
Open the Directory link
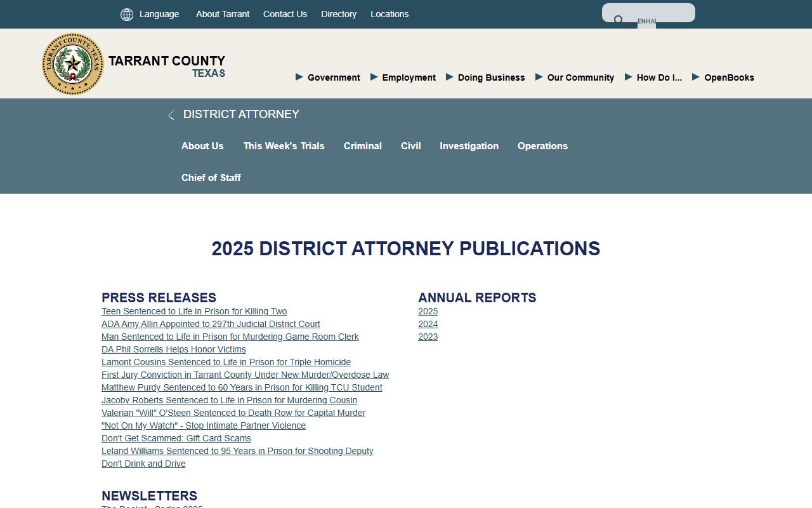pos(339,14)
